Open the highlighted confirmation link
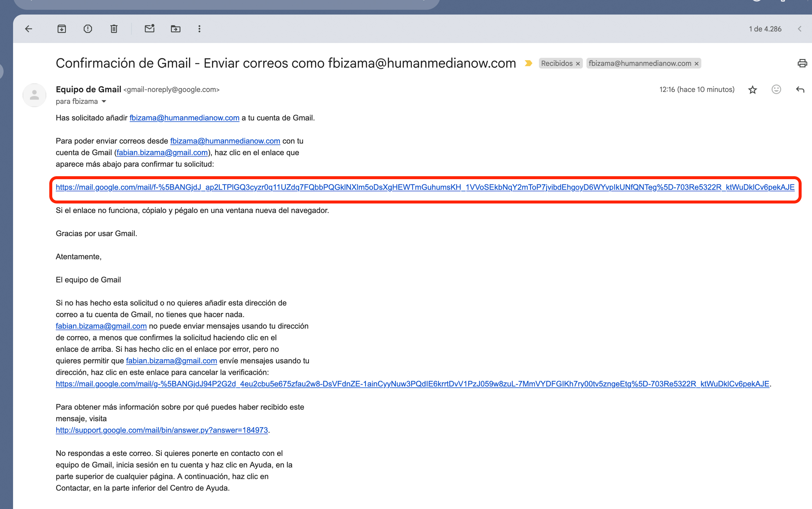812x509 pixels. tap(425, 187)
